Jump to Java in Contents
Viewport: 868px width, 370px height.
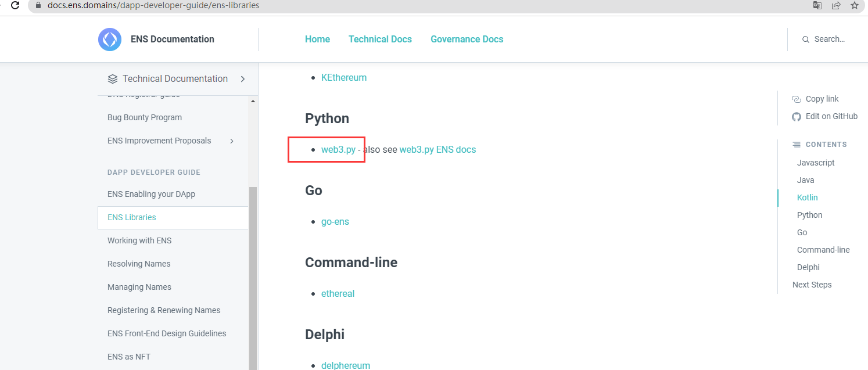[x=805, y=180]
